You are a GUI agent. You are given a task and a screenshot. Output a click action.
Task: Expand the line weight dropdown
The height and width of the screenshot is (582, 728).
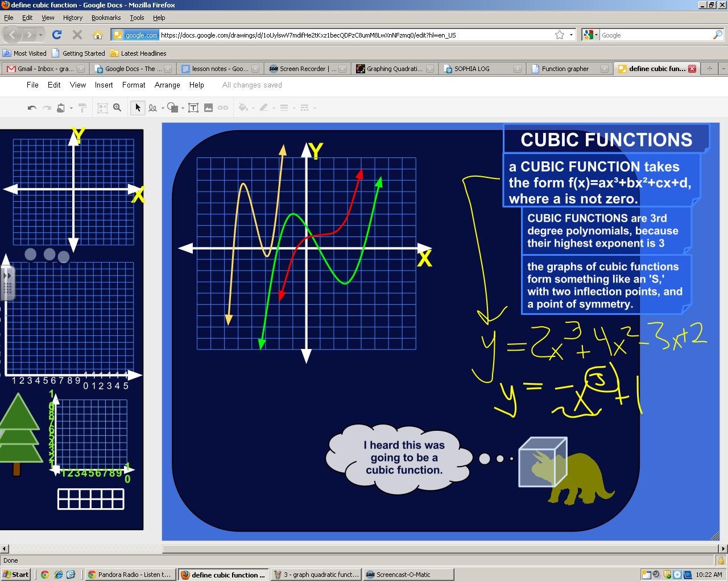(x=293, y=107)
